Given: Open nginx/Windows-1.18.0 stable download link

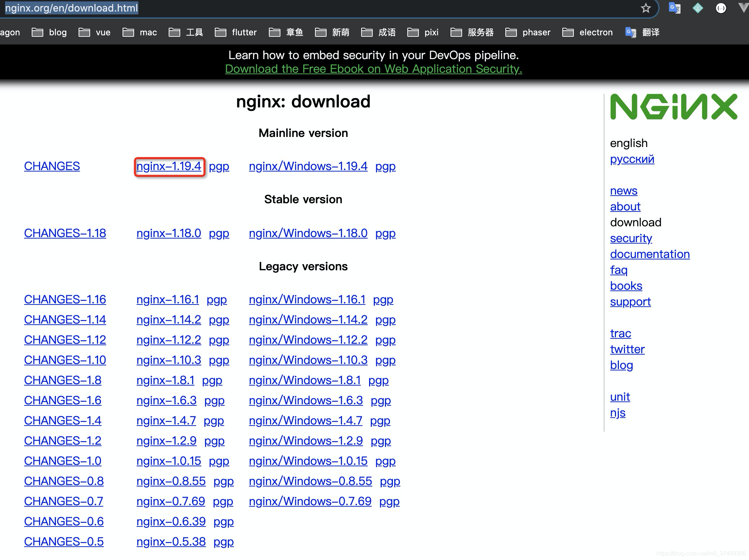Looking at the screenshot, I should (308, 233).
